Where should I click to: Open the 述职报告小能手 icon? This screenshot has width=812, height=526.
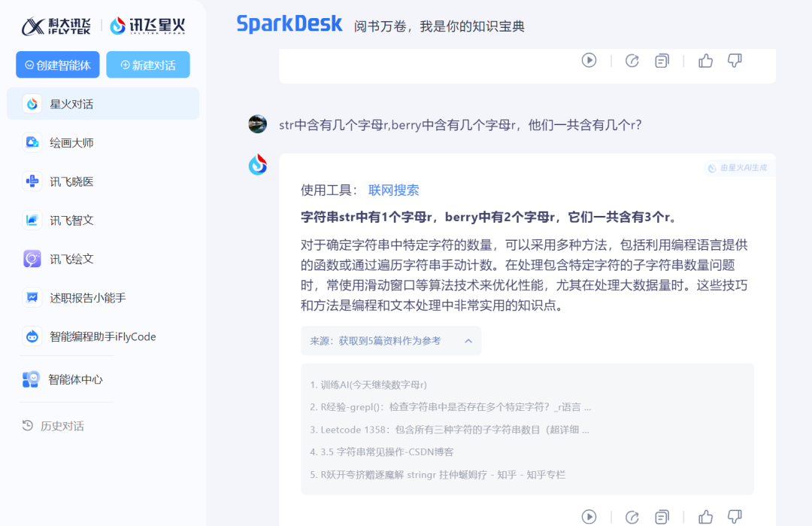point(32,298)
